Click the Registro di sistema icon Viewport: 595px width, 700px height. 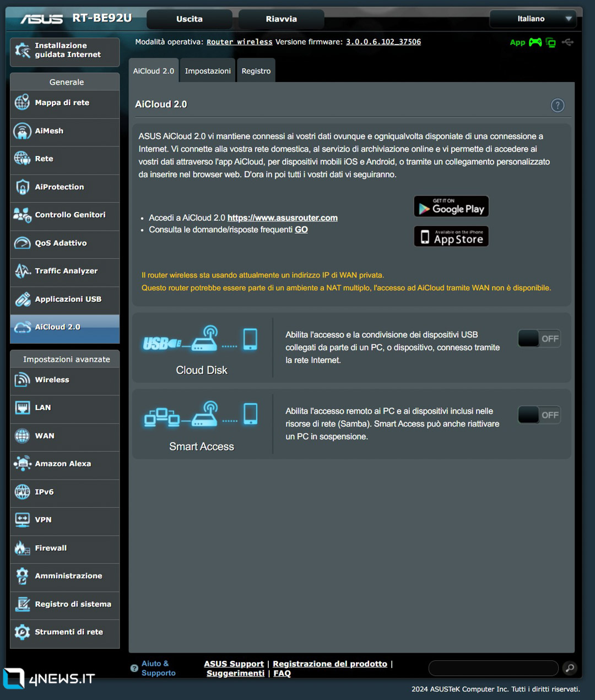click(23, 604)
